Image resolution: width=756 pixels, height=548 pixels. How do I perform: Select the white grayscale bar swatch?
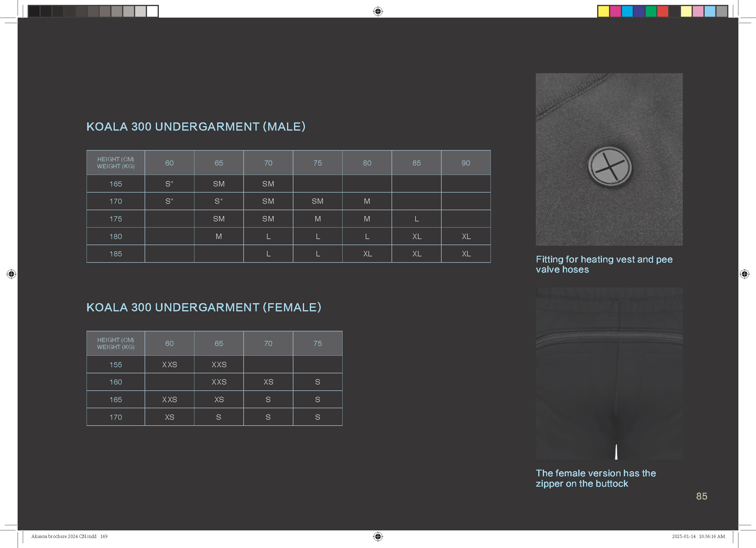click(x=152, y=11)
